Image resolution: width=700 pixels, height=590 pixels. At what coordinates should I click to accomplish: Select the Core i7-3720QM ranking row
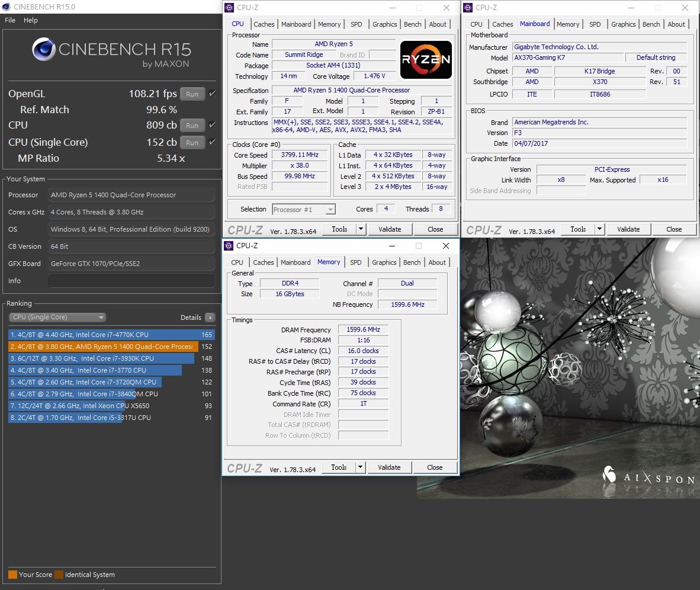[x=111, y=382]
